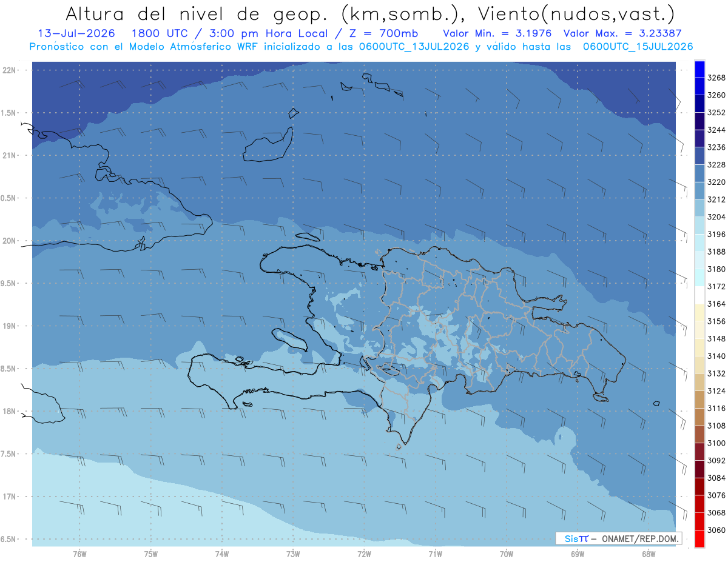Click the "3164" color bar value
This screenshot has width=728, height=562.
click(716, 304)
